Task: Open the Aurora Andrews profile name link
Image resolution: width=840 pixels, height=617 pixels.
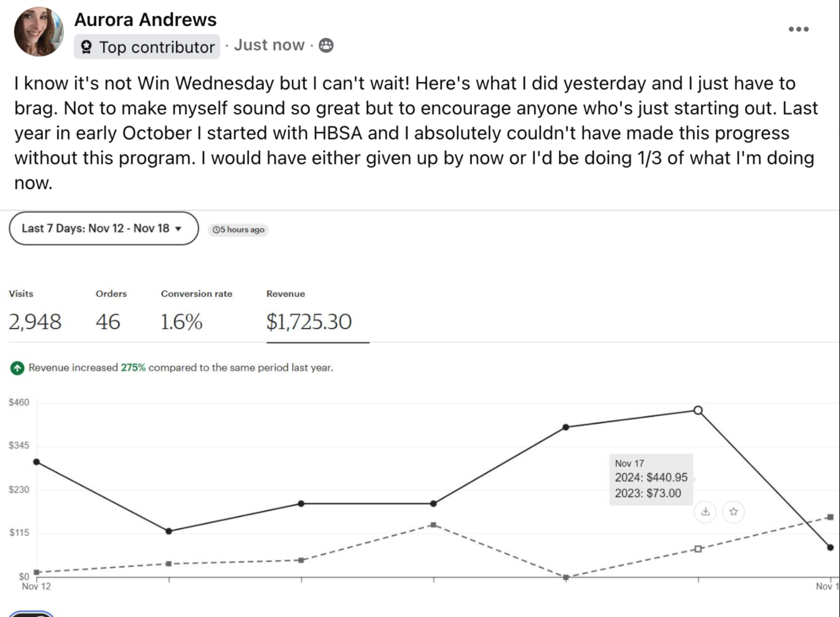Action: (x=145, y=20)
